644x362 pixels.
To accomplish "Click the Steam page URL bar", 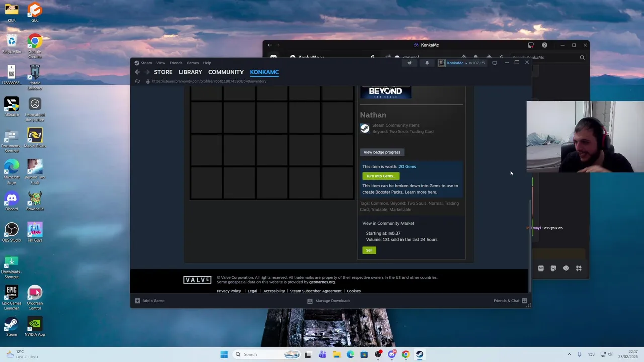I will (x=209, y=81).
